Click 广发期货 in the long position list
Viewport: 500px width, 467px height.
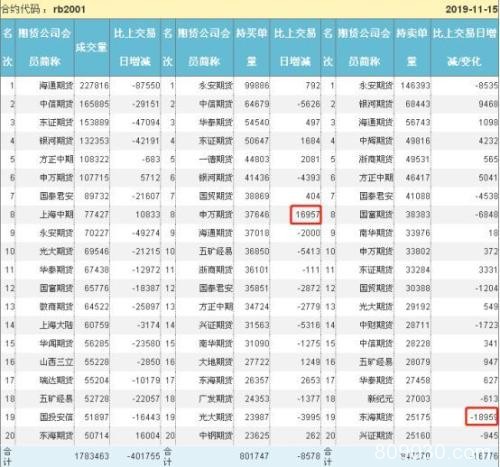[216, 398]
